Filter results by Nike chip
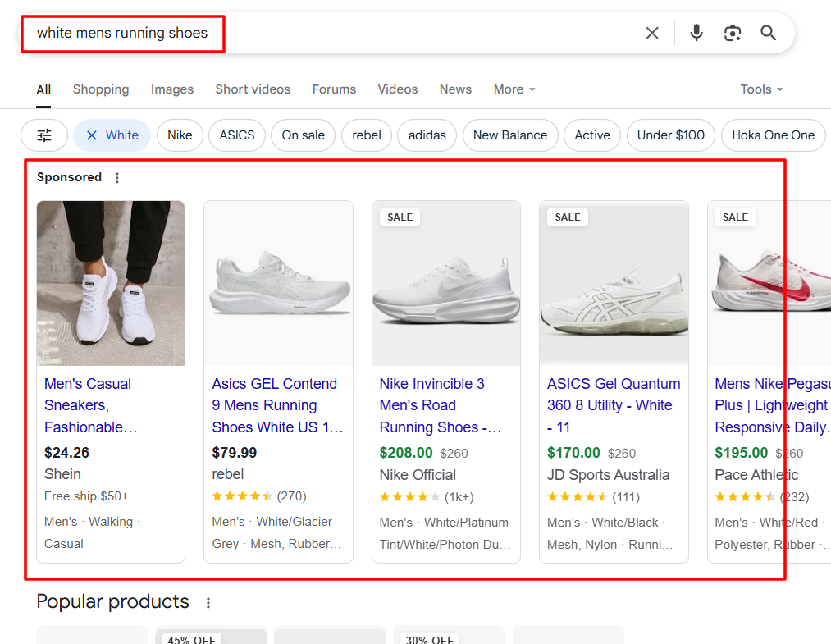This screenshot has width=831, height=644. (x=180, y=135)
